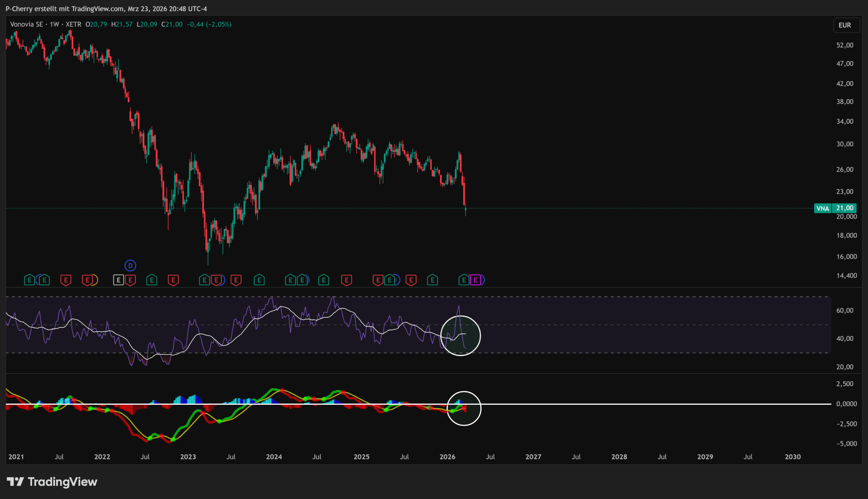Click green E marker just before 2024
Viewport: 868px width, 499px height.
pos(259,280)
